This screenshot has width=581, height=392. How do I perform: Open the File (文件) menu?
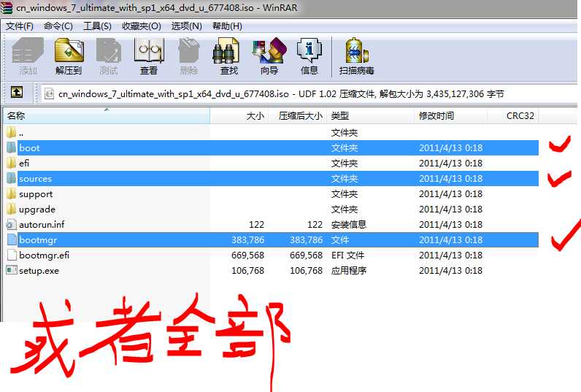click(19, 26)
